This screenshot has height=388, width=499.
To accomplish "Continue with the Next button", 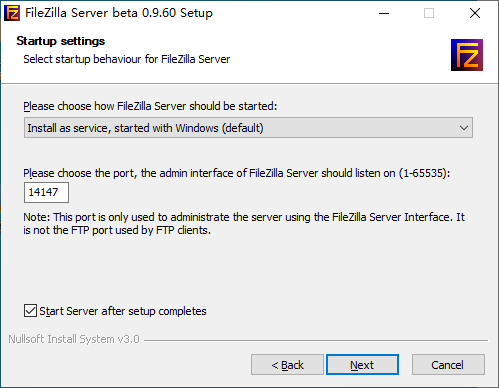I will coord(362,365).
